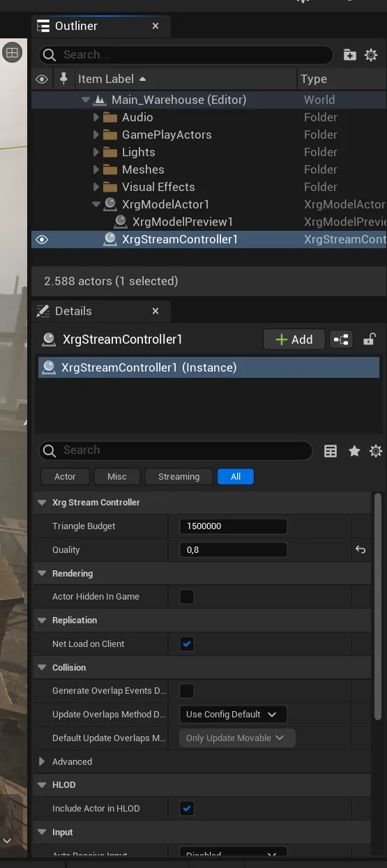Image resolution: width=387 pixels, height=868 pixels.
Task: Click the Visual Effects folder icon
Action: [110, 187]
